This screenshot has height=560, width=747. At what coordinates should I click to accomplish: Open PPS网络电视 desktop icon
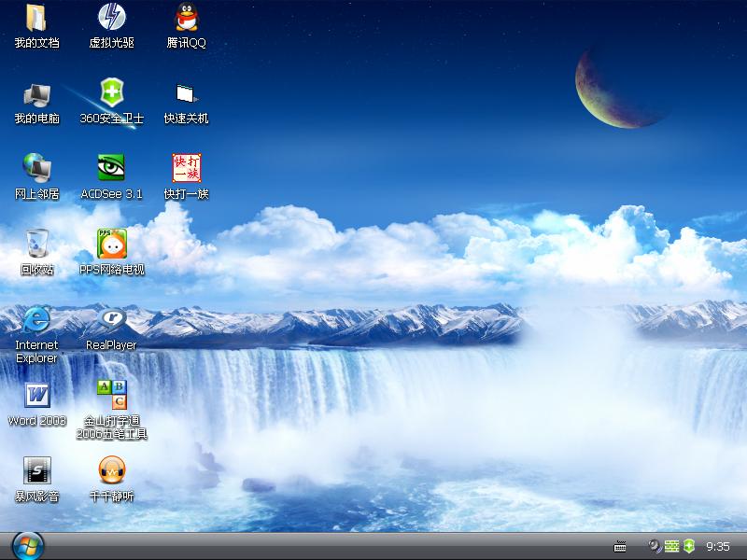click(111, 244)
